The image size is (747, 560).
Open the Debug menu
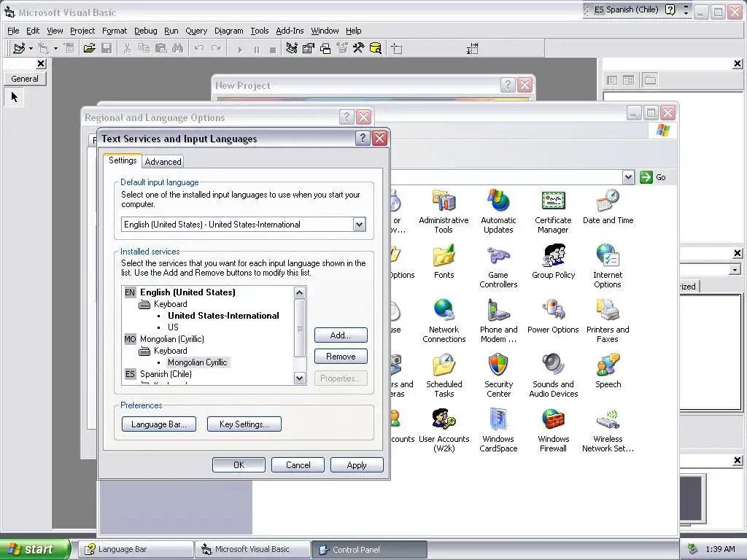[x=145, y=31]
